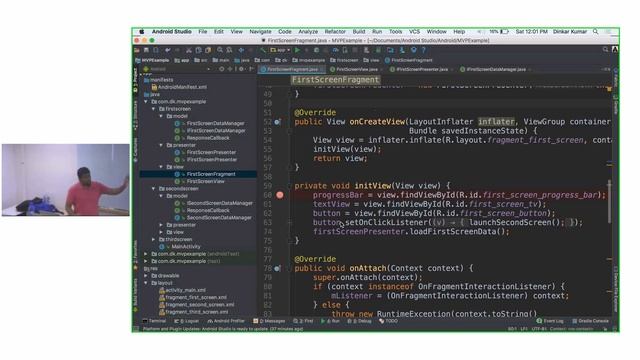Toggle the breakpoint on line 60
This screenshot has width=640, height=360.
click(280, 195)
